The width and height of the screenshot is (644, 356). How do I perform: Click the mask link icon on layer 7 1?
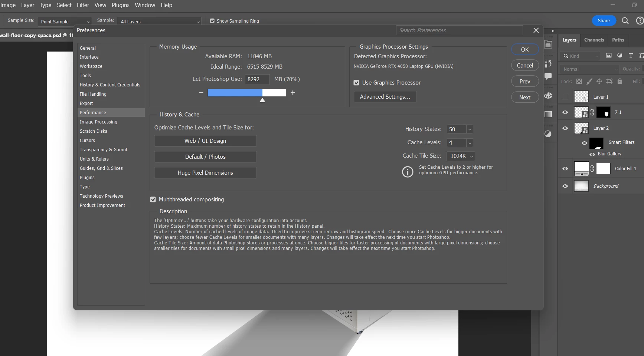(x=592, y=112)
